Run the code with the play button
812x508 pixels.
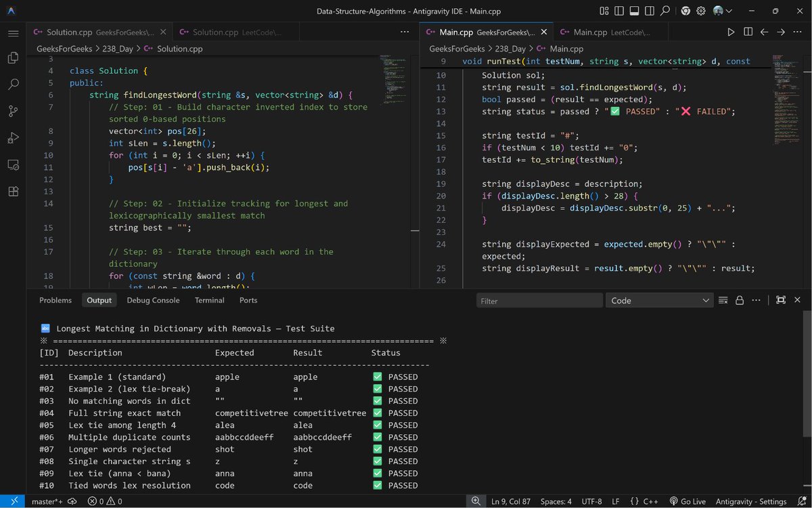[731, 32]
